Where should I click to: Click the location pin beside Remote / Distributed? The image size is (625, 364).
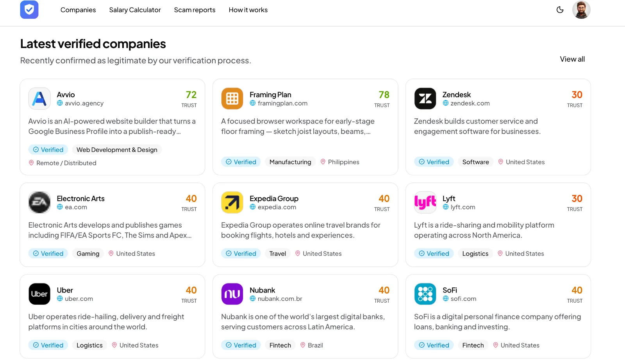point(31,163)
